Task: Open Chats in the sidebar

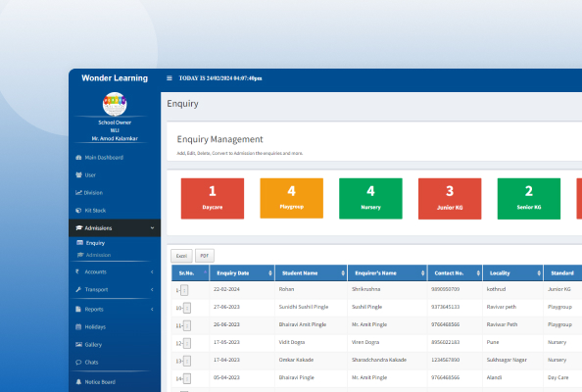Action: tap(87, 363)
